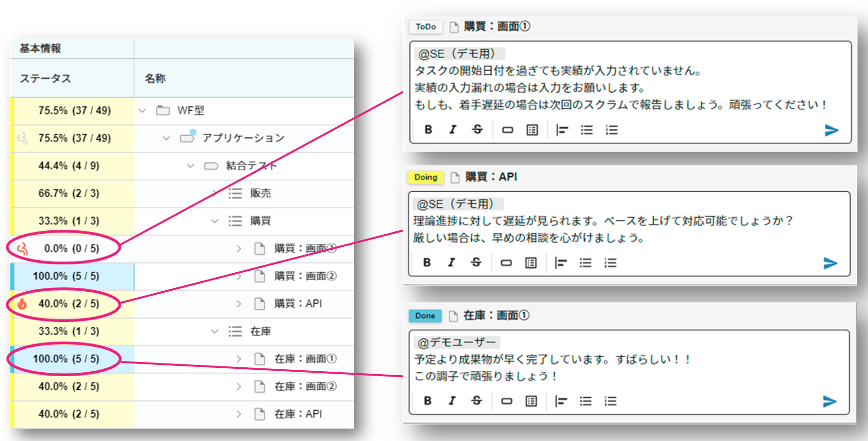868x441 pixels.
Task: Expand the 購買：画面② tree item
Action: 239,276
